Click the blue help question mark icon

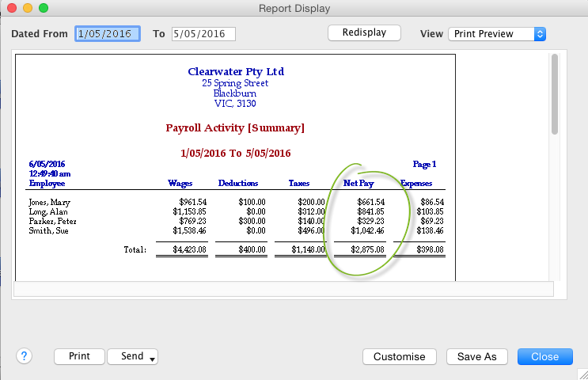pos(24,356)
